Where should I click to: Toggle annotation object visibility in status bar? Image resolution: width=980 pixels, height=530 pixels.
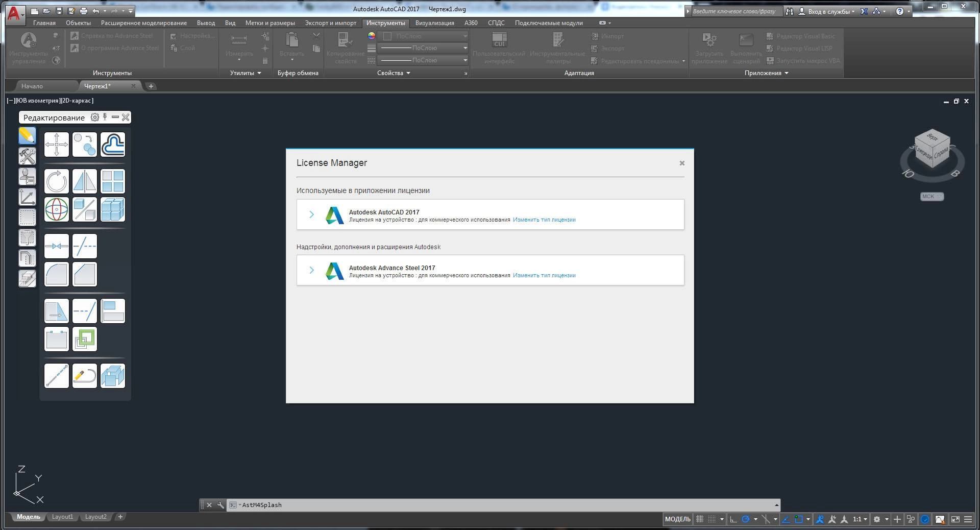click(x=820, y=519)
